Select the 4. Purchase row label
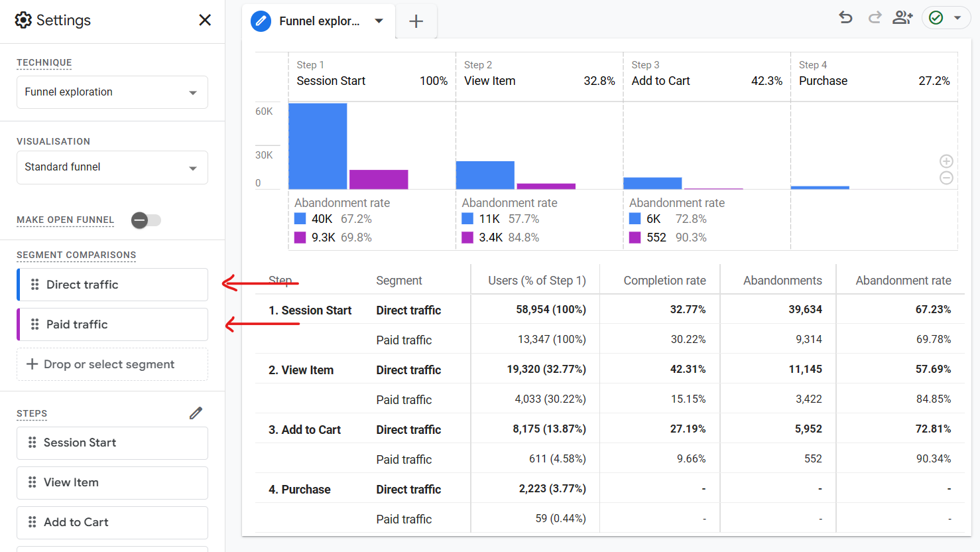Viewport: 980px width, 552px height. coord(300,490)
